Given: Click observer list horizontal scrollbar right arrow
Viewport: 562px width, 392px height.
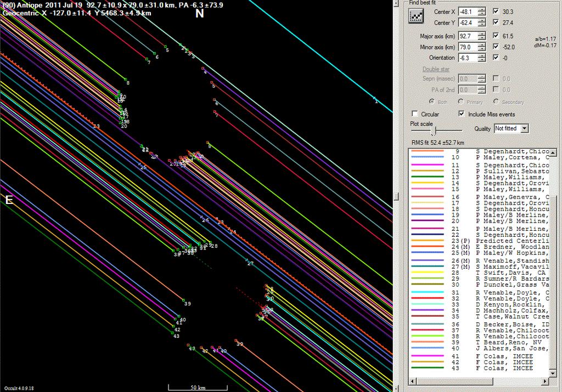Looking at the screenshot, I should coord(546,381).
